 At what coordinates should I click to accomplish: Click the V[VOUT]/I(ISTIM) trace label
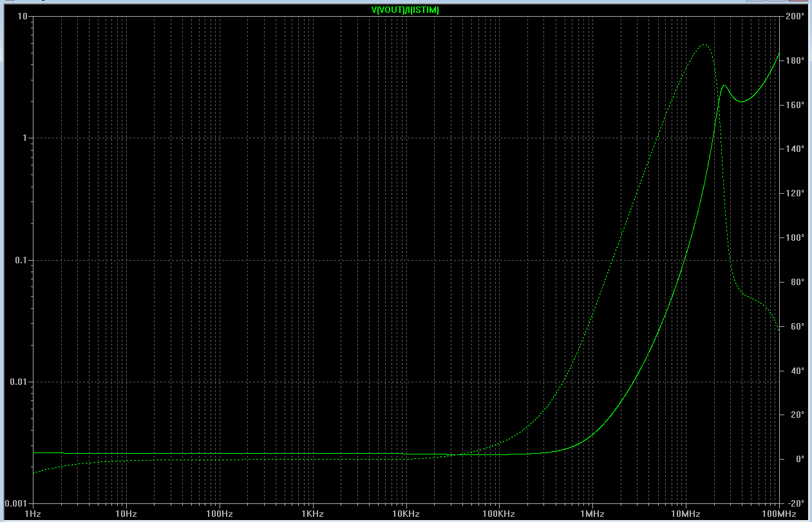tap(406, 10)
